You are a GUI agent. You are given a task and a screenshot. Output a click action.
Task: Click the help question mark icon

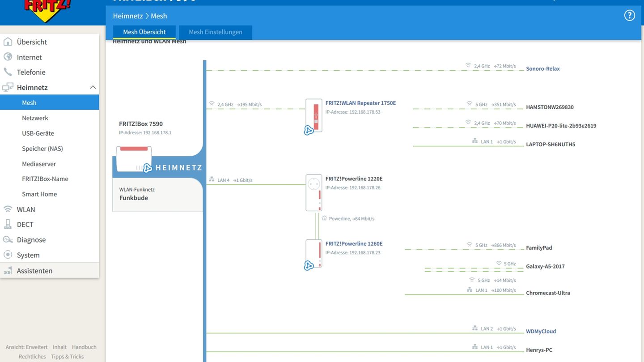pyautogui.click(x=629, y=16)
